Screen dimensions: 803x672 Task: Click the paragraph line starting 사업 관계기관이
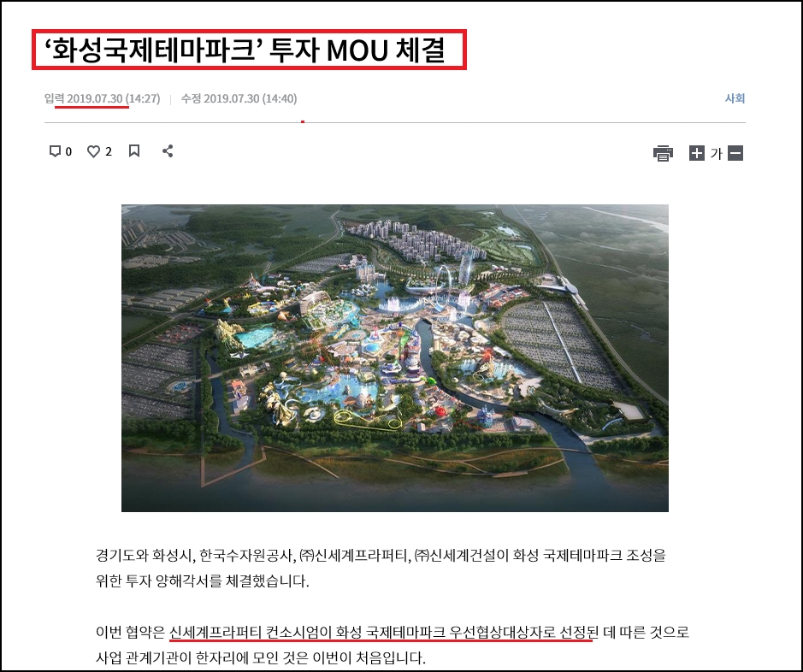pos(260,659)
